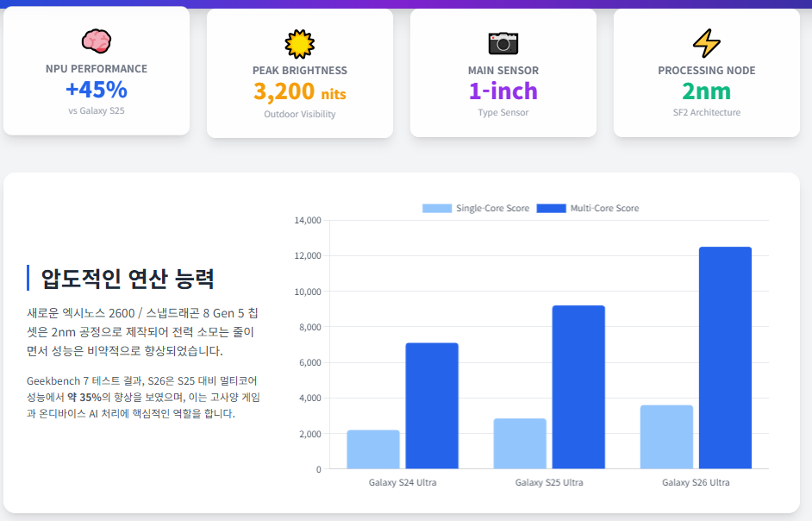Click the 'PEAK BRIGHTNESS' card title
This screenshot has height=521, width=812.
pos(300,71)
